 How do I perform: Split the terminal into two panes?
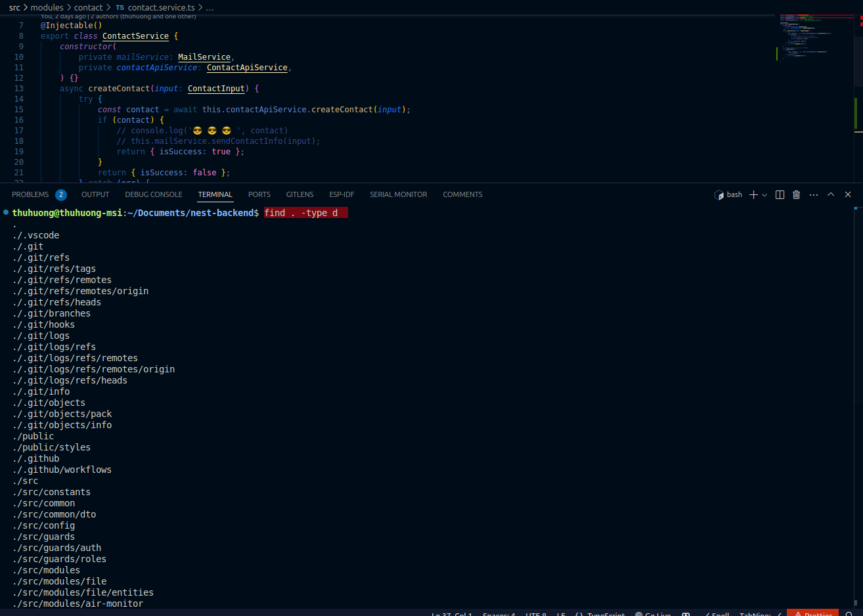pyautogui.click(x=780, y=194)
